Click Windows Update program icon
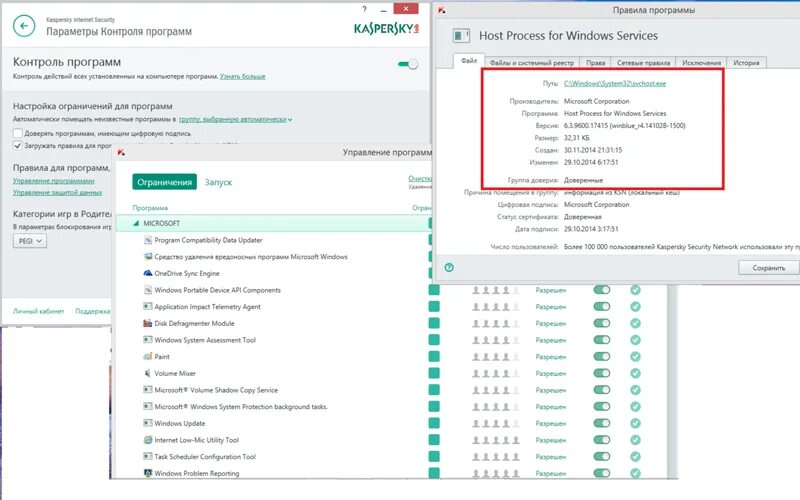The image size is (800, 500). (x=148, y=423)
